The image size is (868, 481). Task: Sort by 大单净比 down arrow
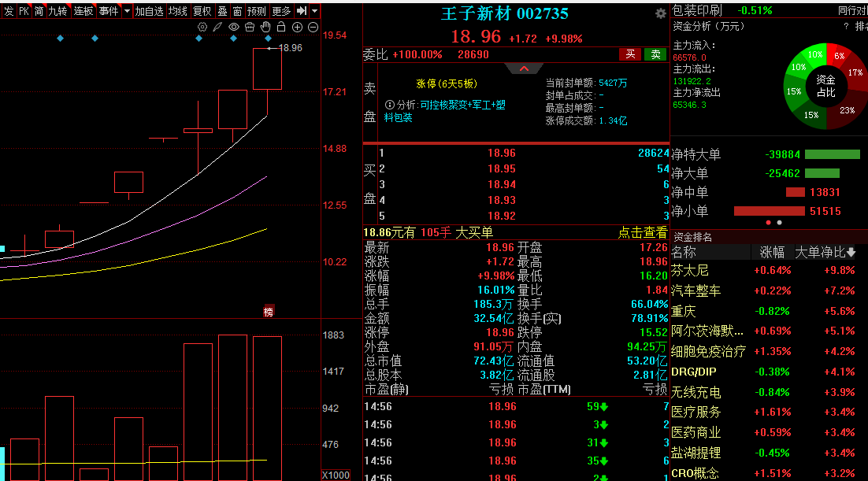click(x=851, y=253)
